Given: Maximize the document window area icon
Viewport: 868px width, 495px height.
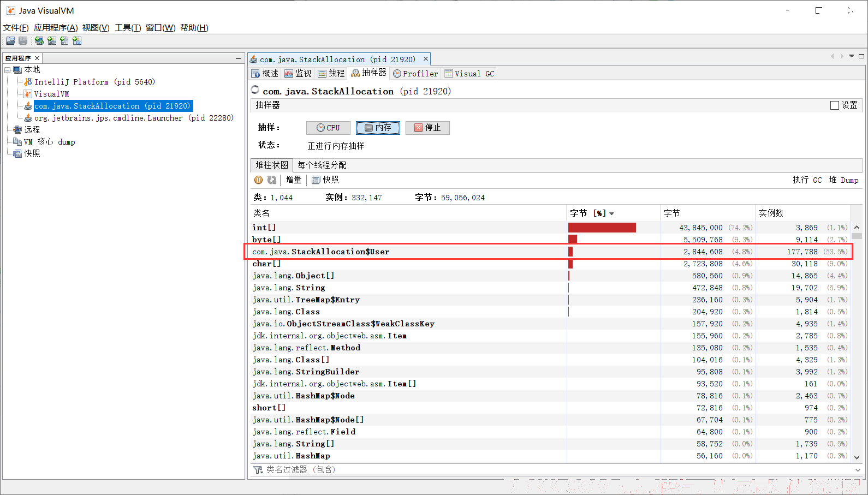Looking at the screenshot, I should click(x=861, y=56).
